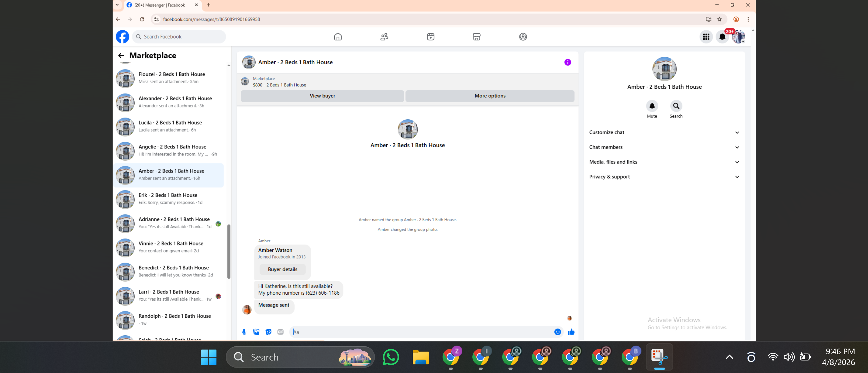Screen dimensions: 868x373
Task: Open the conversation information icon
Action: (568, 62)
